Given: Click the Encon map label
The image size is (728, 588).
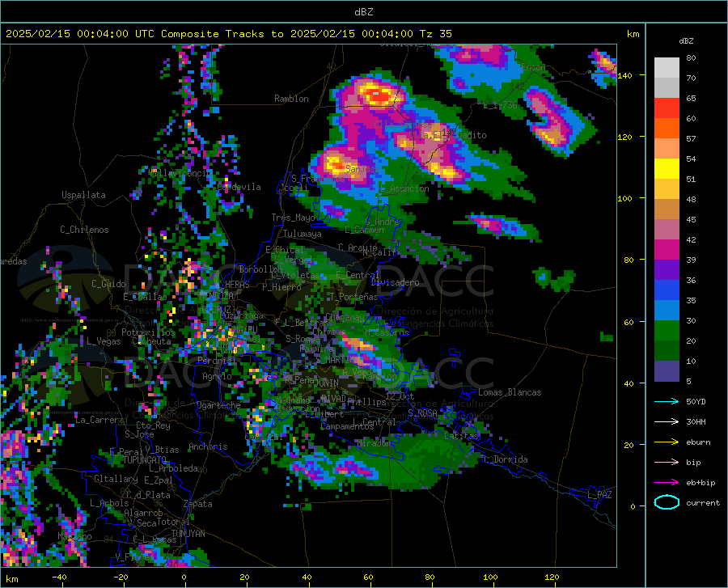Looking at the screenshot, I should [x=533, y=67].
